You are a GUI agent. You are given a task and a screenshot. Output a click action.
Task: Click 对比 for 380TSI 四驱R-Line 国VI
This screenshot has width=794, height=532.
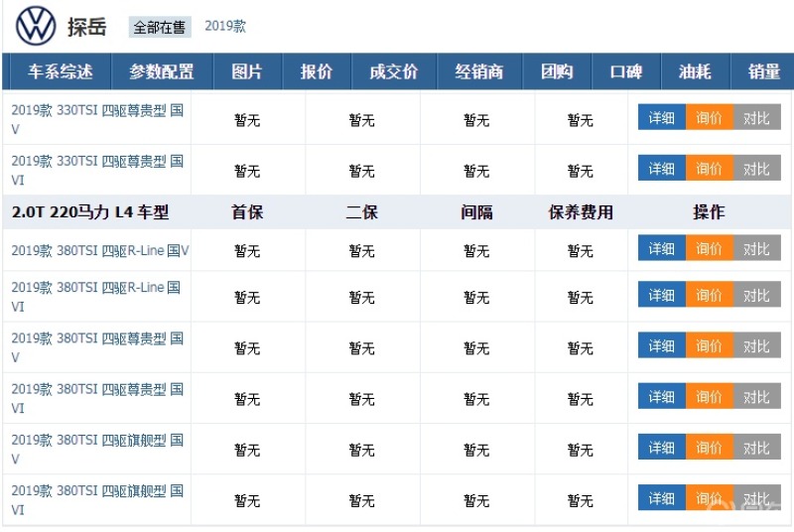click(756, 295)
